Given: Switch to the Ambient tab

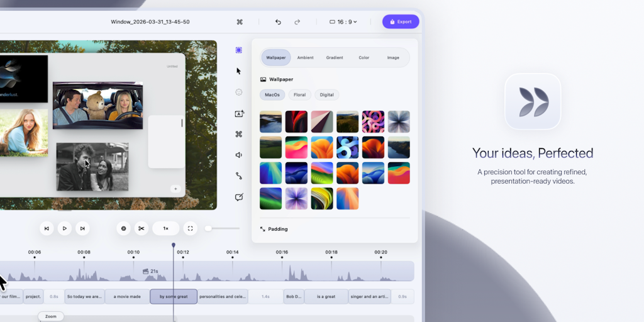Looking at the screenshot, I should (305, 57).
